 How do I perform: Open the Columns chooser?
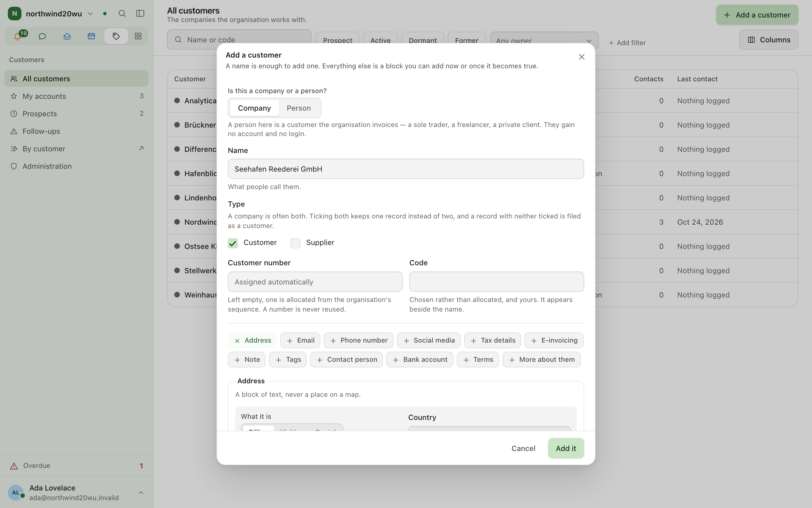pyautogui.click(x=768, y=40)
